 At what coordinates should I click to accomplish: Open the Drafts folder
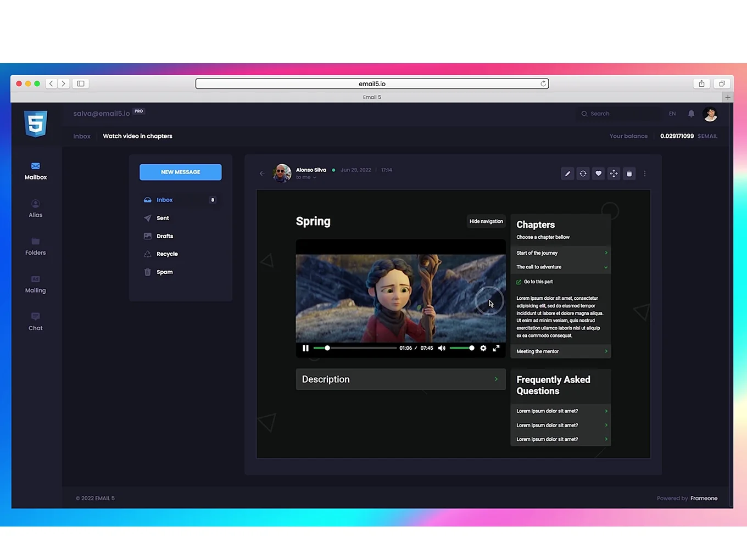click(x=164, y=236)
